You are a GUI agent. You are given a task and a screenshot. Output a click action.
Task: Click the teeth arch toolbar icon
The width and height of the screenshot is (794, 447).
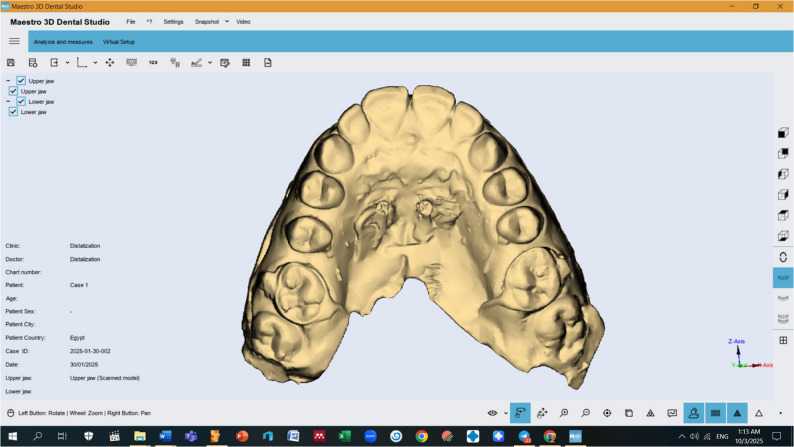point(132,63)
